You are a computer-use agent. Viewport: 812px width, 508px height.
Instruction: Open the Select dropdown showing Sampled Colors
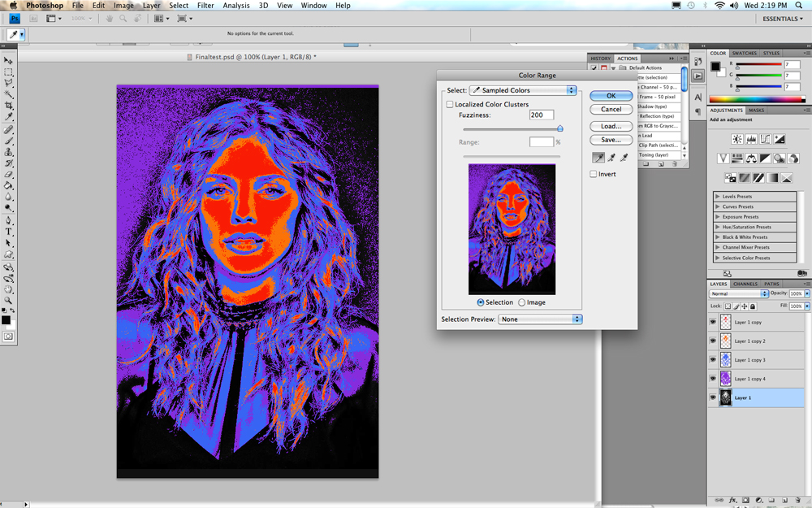click(x=522, y=90)
